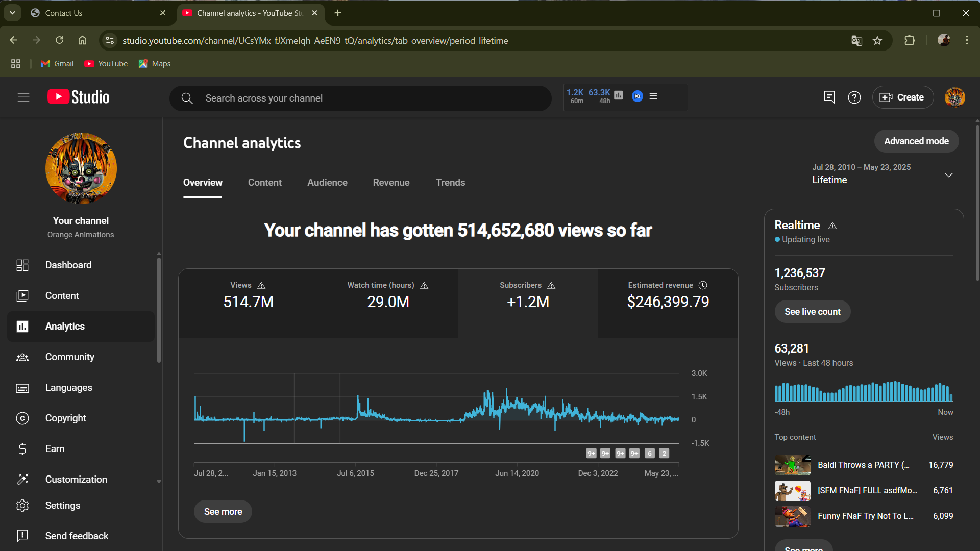Click the search across your channel field
The image size is (980, 551).
click(x=360, y=98)
